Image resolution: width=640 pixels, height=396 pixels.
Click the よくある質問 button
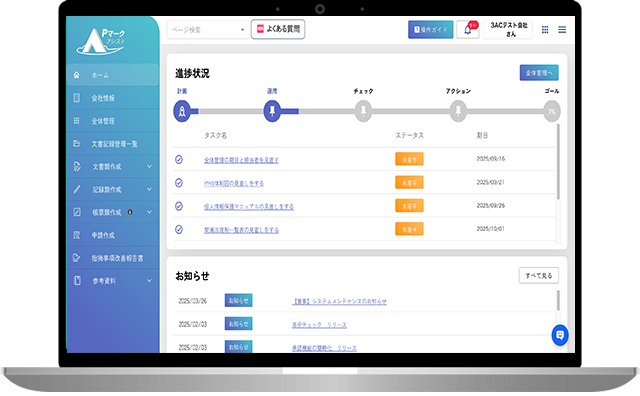coord(278,29)
